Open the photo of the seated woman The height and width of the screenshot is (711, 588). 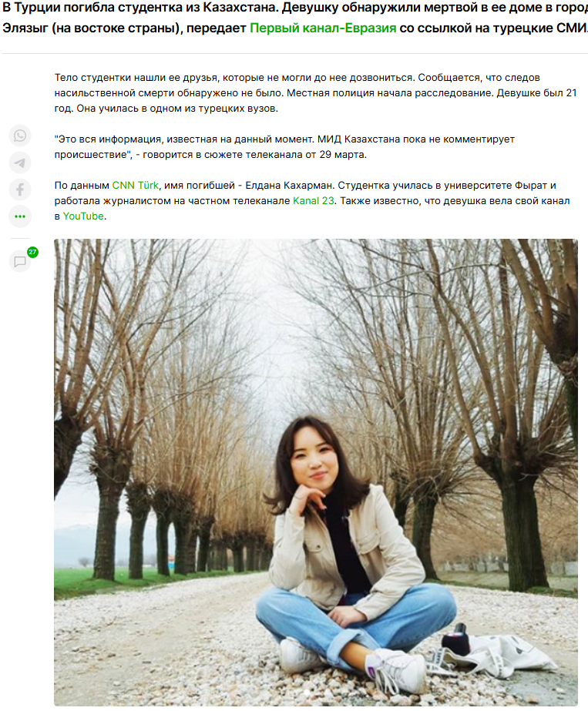[316, 472]
